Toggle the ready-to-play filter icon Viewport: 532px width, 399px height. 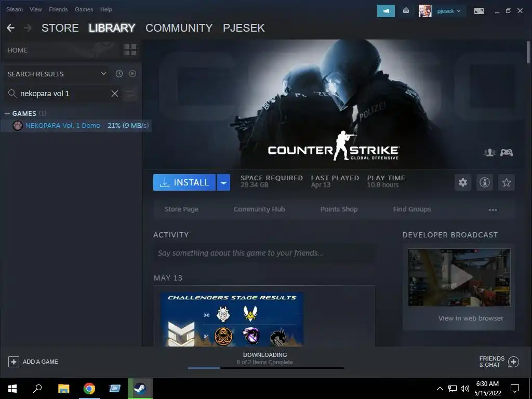(132, 74)
